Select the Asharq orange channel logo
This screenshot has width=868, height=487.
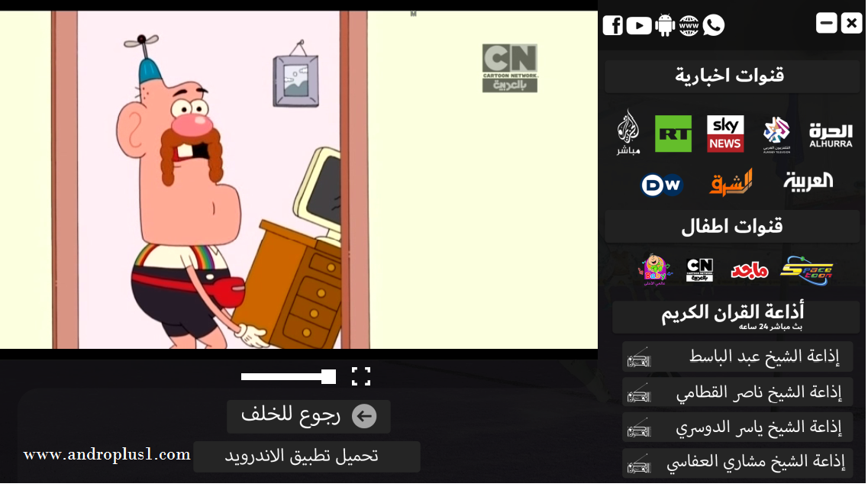click(x=731, y=182)
